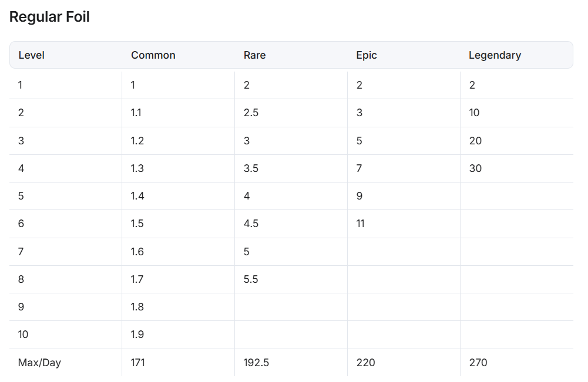This screenshot has width=588, height=382.
Task: Click the Epic level 6 value 11
Action: coord(360,224)
